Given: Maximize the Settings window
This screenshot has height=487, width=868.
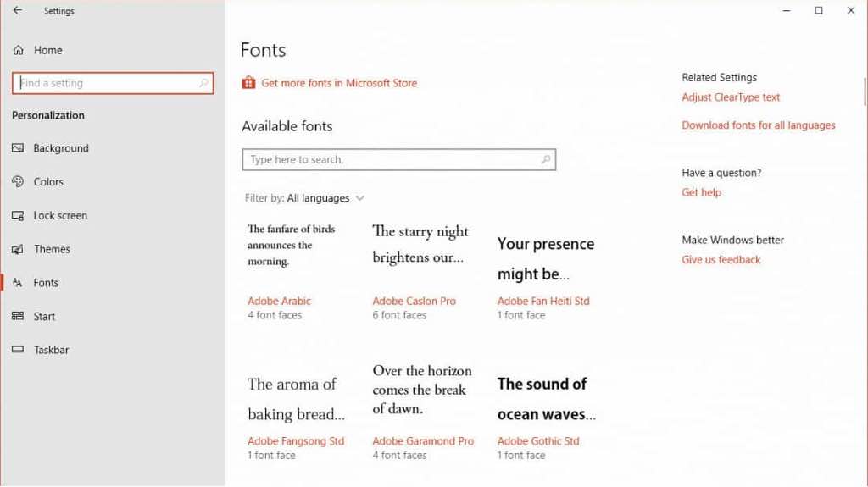Looking at the screenshot, I should pos(819,10).
